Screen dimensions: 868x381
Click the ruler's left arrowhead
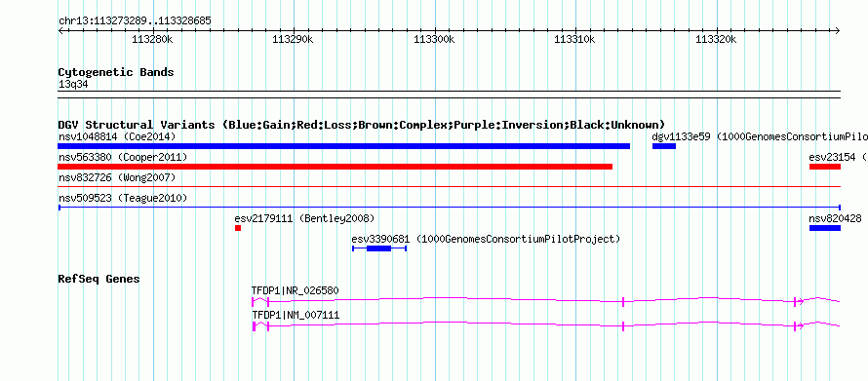[60, 31]
